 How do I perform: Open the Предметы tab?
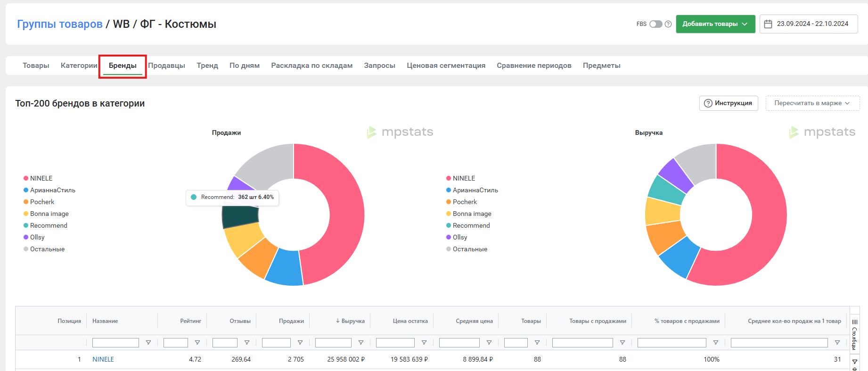pos(602,66)
